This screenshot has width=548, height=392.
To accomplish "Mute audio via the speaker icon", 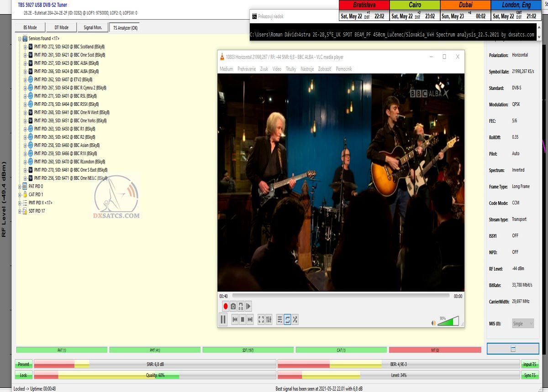I will tap(433, 323).
